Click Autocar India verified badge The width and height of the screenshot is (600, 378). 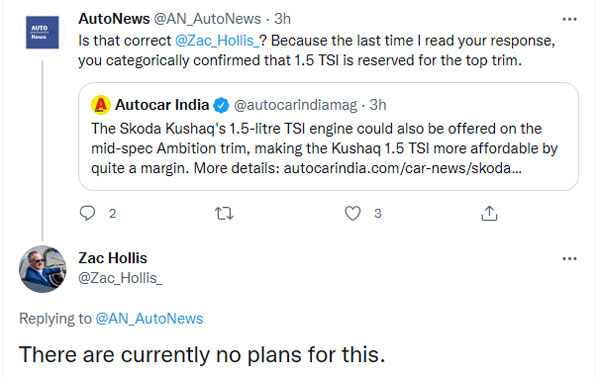[221, 105]
